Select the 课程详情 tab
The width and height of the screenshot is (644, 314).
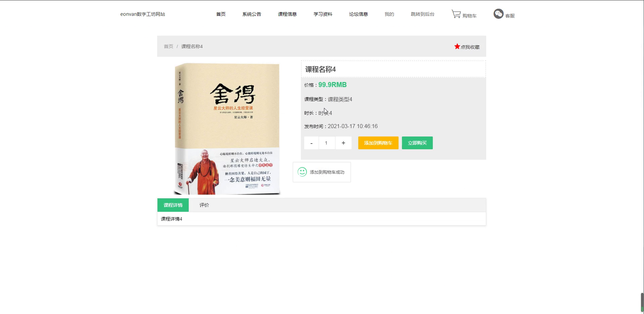pos(173,205)
